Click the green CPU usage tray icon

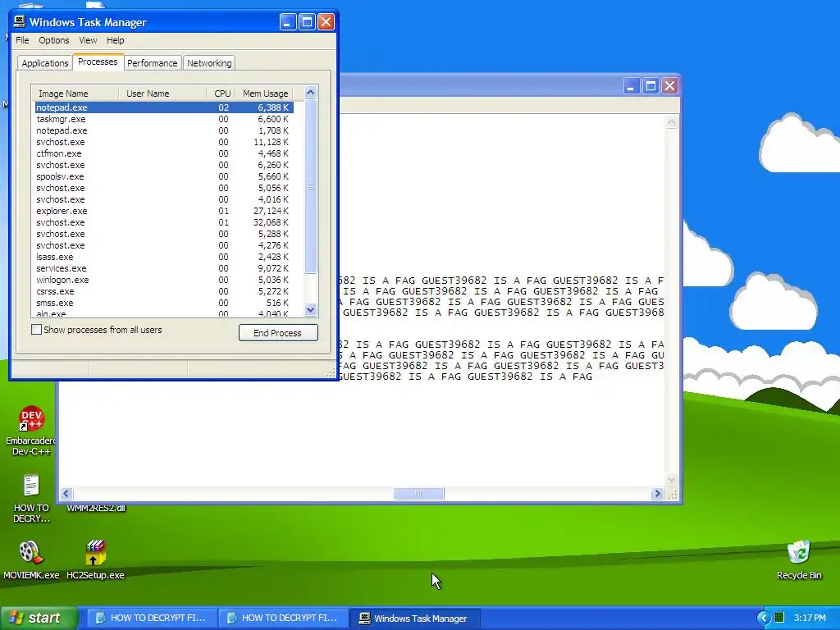click(x=779, y=618)
